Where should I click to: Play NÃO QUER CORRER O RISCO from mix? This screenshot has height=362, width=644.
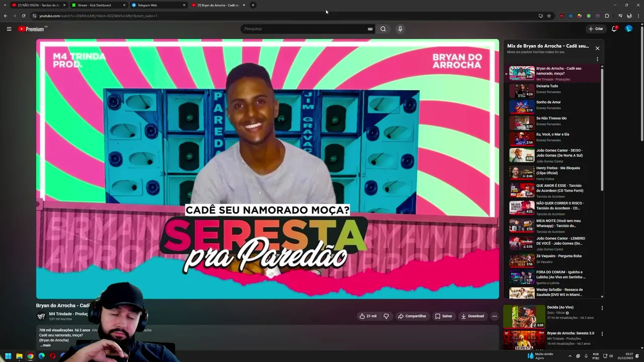tap(553, 208)
